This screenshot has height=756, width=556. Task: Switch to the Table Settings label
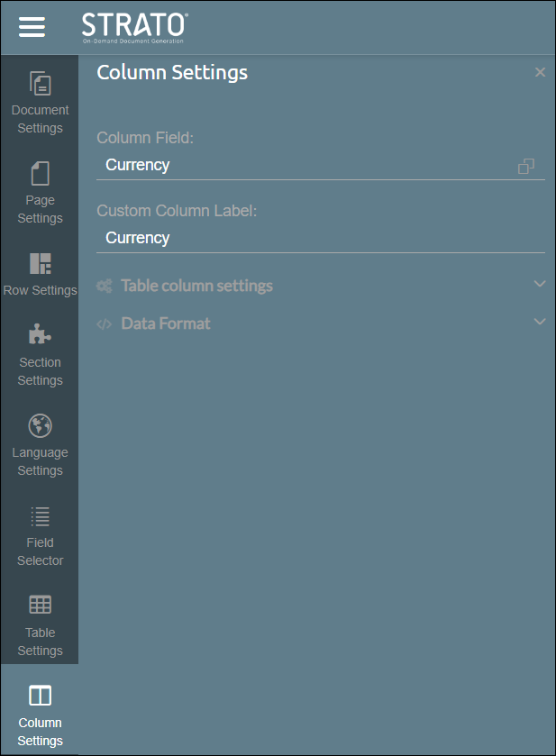[x=41, y=642]
